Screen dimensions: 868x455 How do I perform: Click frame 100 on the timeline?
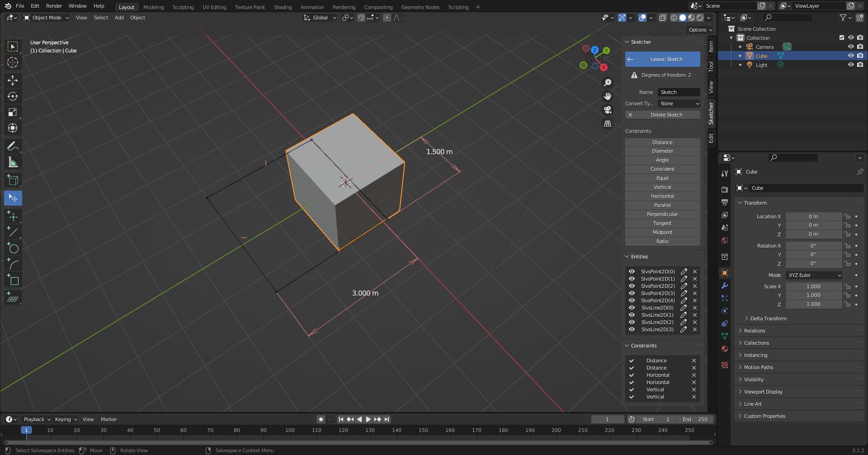(290, 430)
